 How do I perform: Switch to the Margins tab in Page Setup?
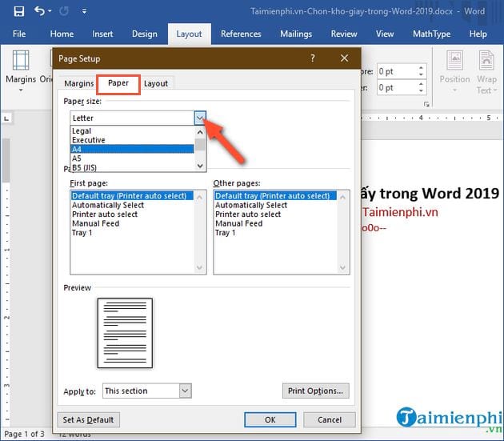coord(78,83)
